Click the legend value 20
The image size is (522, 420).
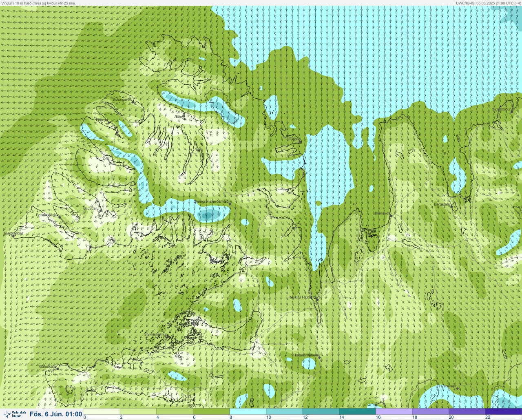pos(451,417)
